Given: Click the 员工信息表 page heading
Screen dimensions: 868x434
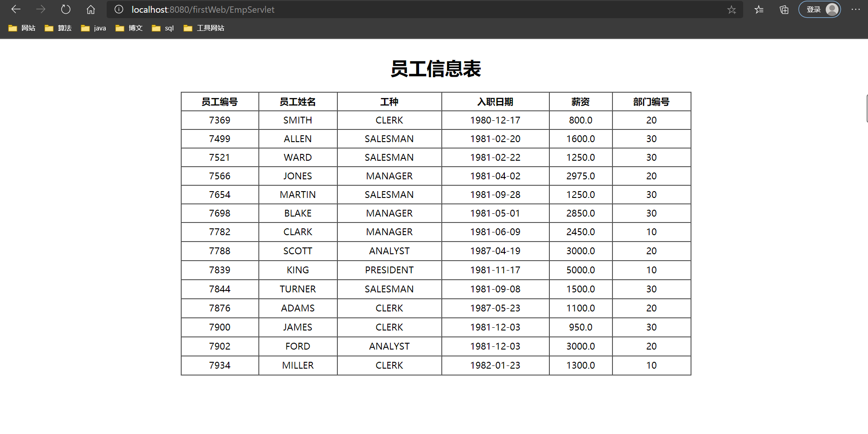Looking at the screenshot, I should coord(436,69).
